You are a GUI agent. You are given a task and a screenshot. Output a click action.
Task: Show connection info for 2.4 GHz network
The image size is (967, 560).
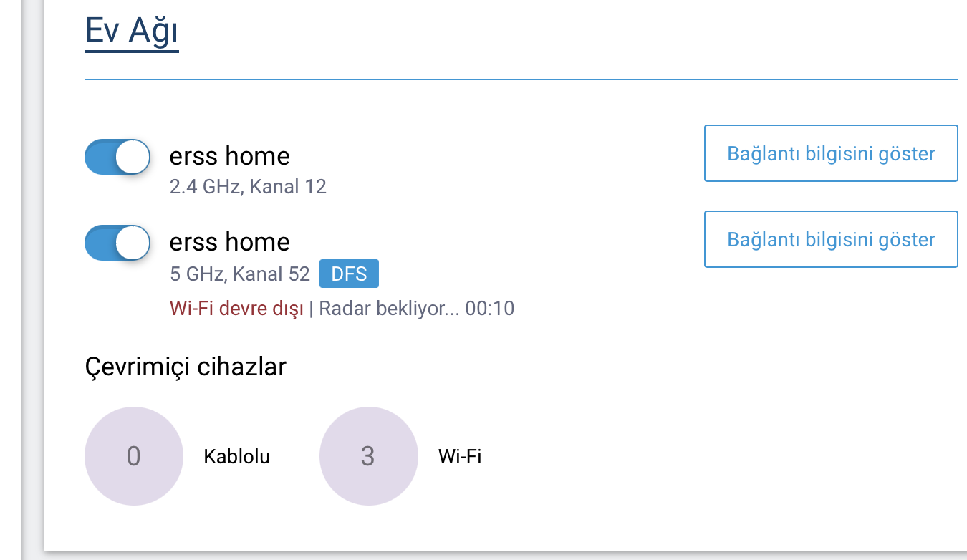[x=831, y=153]
